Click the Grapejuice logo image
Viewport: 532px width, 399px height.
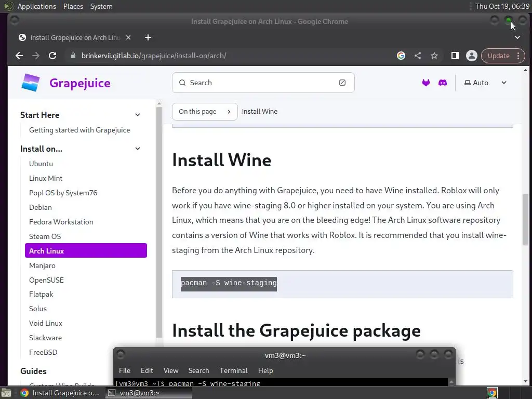click(31, 83)
